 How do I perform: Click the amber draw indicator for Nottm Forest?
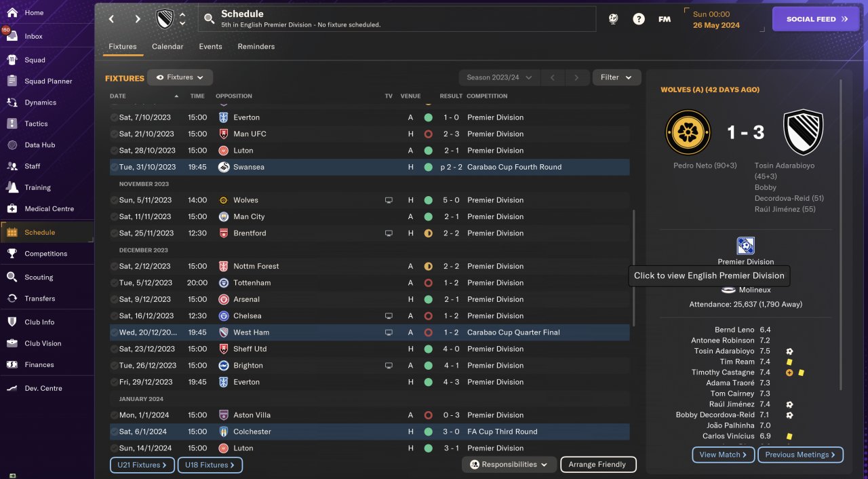coord(429,266)
